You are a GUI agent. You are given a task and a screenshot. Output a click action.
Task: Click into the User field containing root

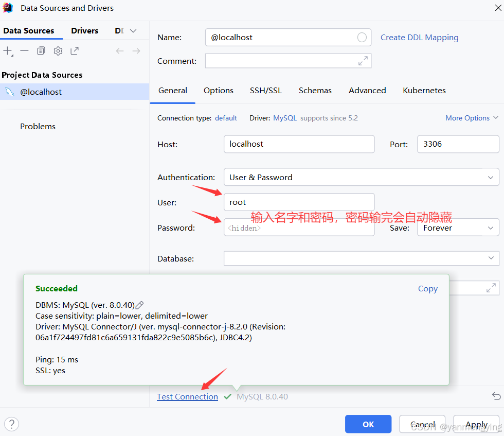[x=299, y=202]
